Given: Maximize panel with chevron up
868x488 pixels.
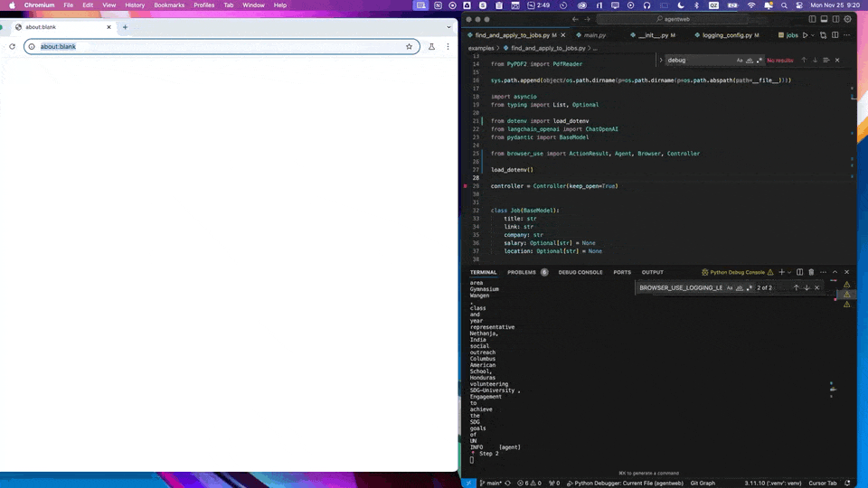Looking at the screenshot, I should click(x=835, y=272).
